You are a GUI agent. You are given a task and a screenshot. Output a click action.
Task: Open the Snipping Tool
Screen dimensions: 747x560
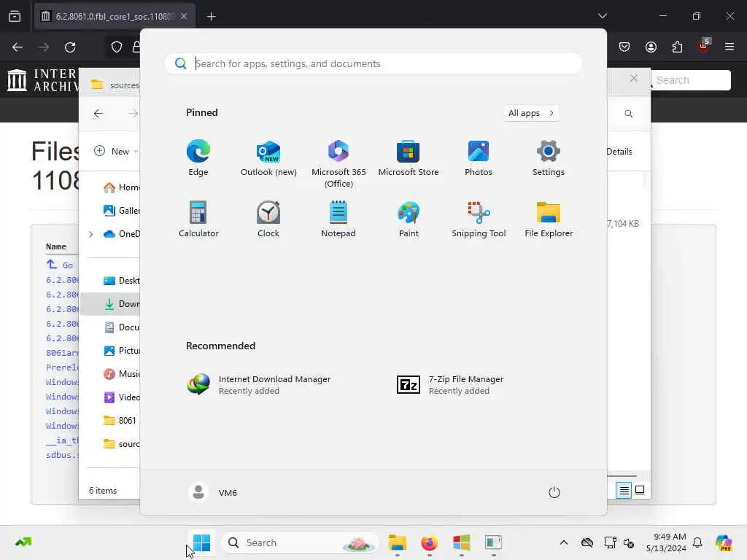479,219
